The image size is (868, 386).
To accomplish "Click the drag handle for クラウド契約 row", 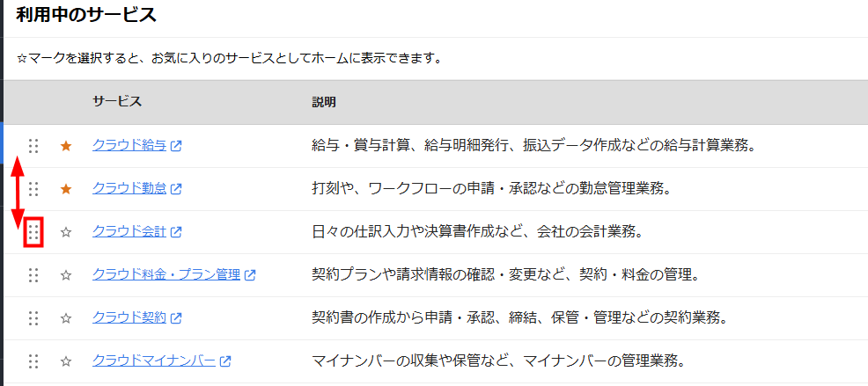I will (x=33, y=318).
